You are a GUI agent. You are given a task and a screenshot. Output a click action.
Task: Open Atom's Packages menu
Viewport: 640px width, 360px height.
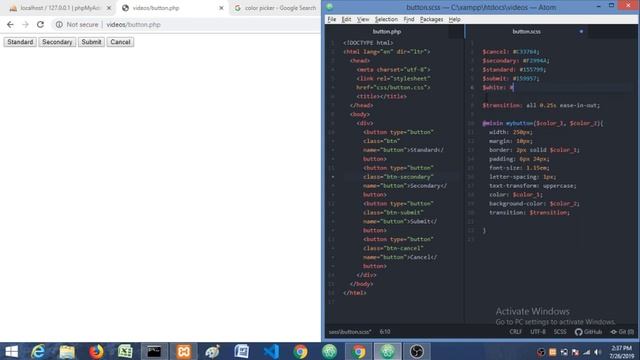coord(431,19)
